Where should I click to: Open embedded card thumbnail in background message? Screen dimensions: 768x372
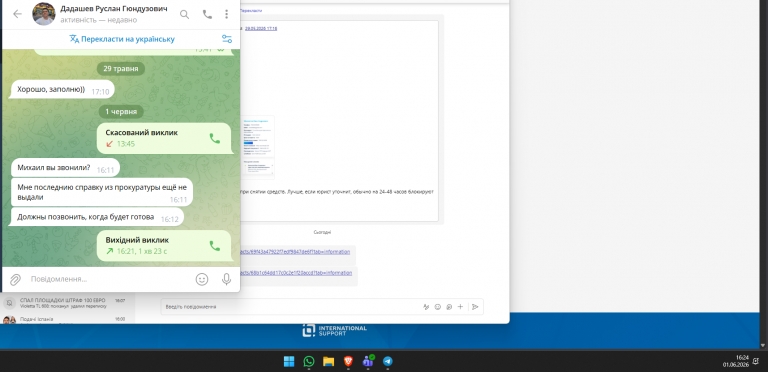pos(258,147)
